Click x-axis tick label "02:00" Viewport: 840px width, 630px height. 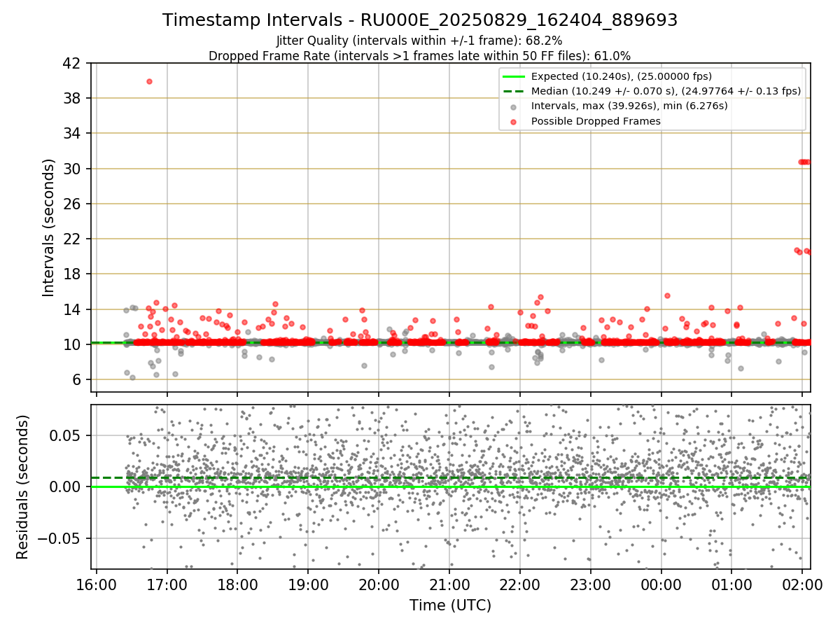802,584
